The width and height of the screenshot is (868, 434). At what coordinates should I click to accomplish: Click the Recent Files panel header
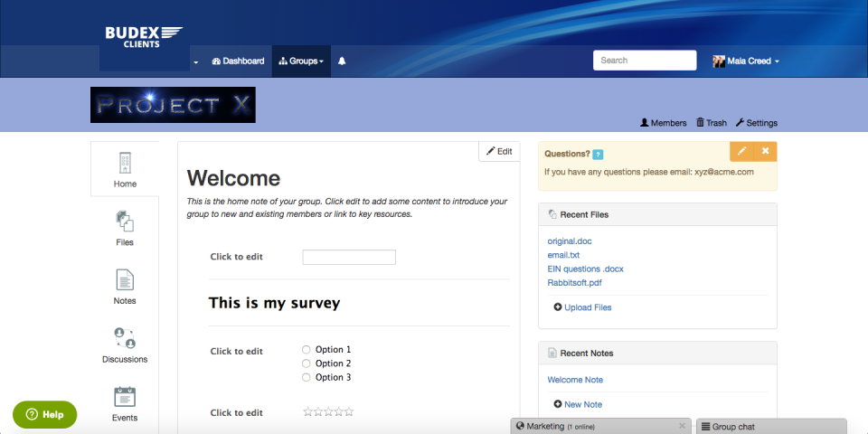[x=657, y=214]
